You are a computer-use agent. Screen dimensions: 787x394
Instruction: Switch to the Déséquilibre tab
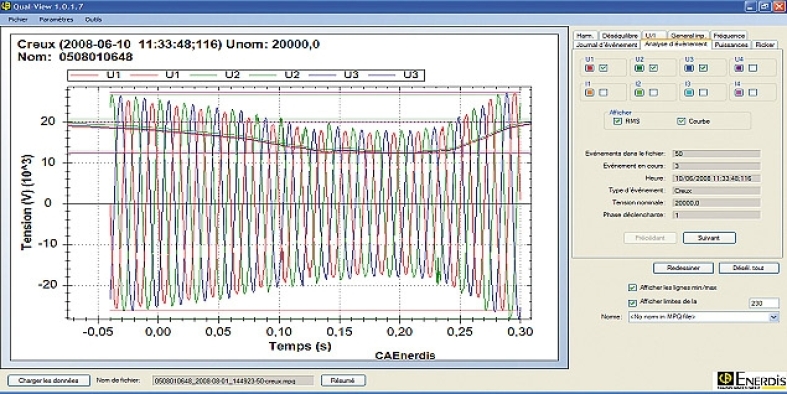click(620, 36)
